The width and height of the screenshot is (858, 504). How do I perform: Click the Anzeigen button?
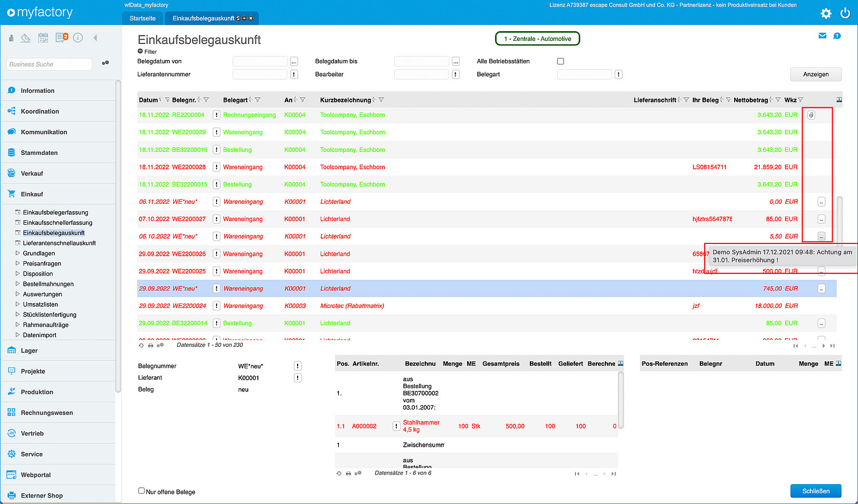click(816, 75)
